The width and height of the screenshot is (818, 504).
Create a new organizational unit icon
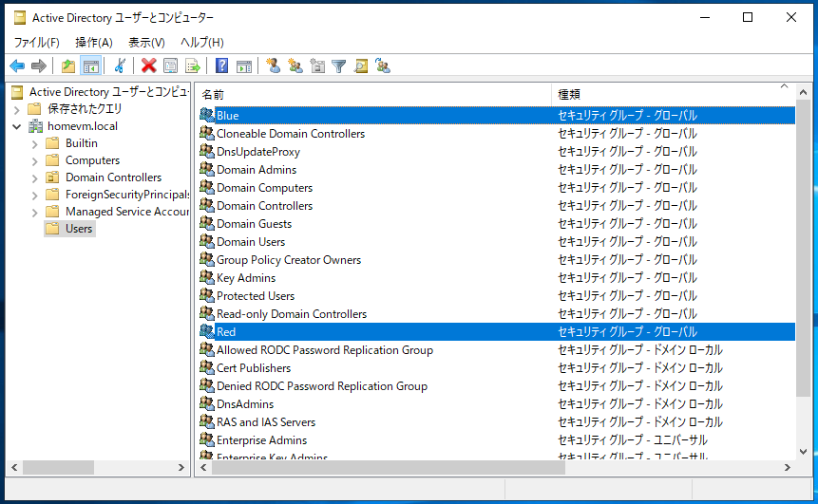[x=317, y=65]
